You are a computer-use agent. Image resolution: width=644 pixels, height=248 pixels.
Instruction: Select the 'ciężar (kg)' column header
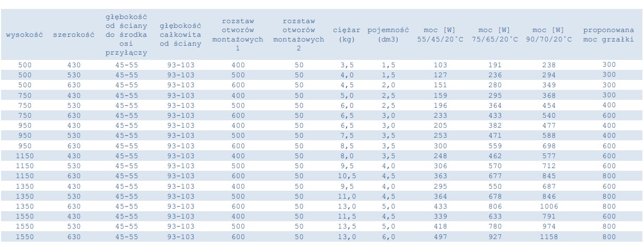pos(346,35)
